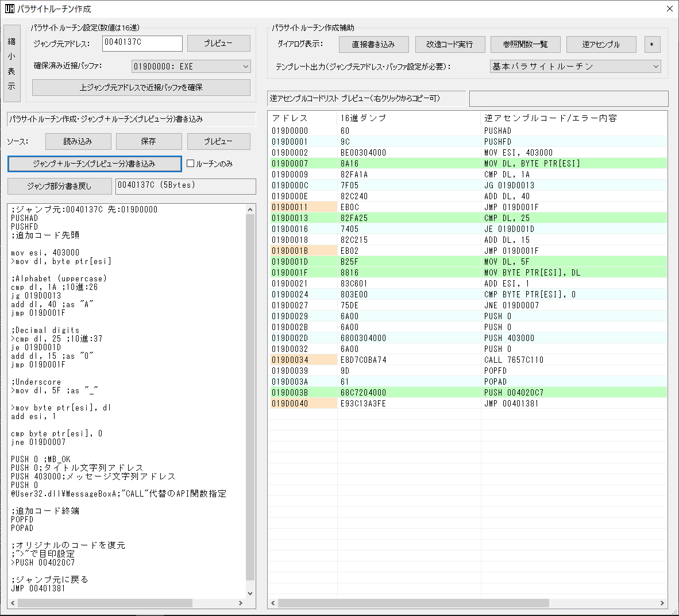Load source with the 読み込み button
The image size is (679, 616).
pos(78,141)
